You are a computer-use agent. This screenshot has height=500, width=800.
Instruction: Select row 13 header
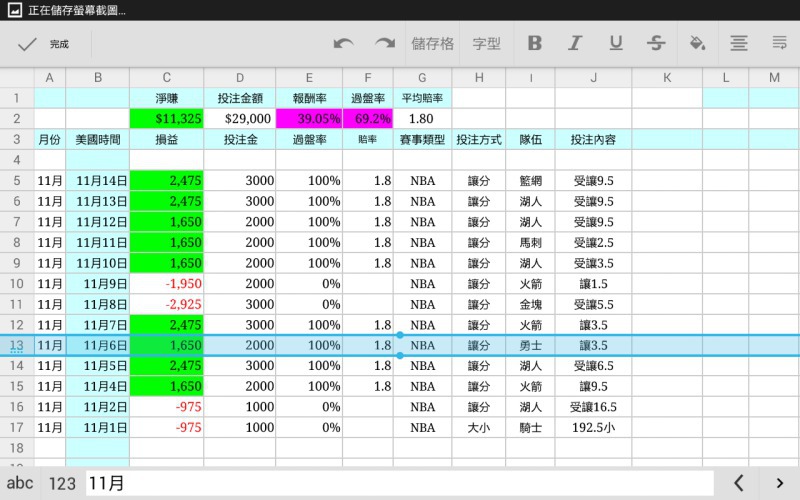[17, 345]
